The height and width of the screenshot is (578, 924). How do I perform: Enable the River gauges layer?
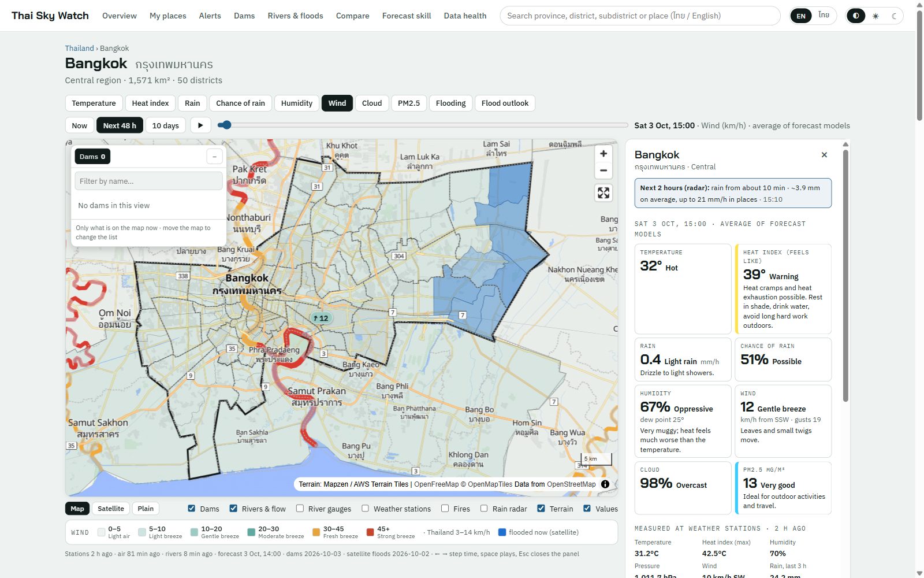(x=300, y=509)
